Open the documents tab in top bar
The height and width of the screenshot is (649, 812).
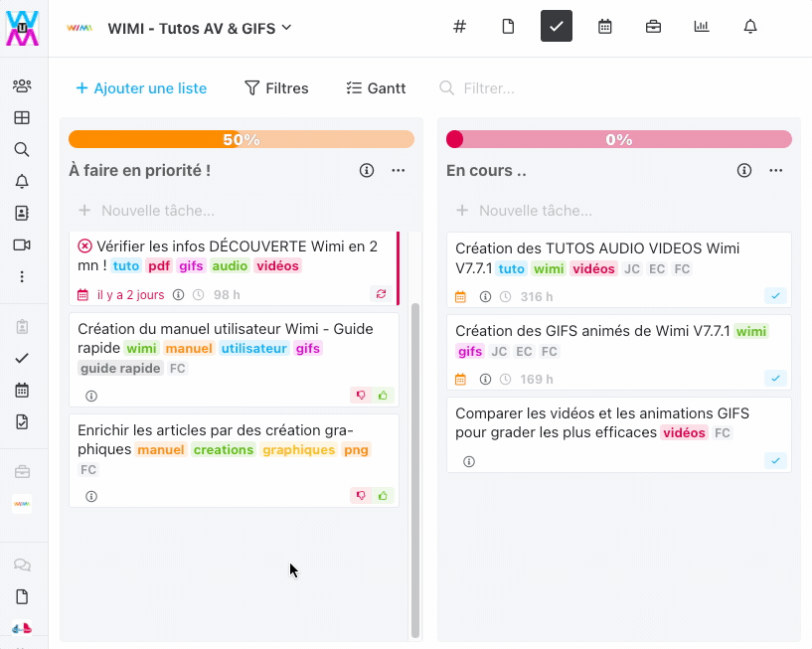point(508,26)
